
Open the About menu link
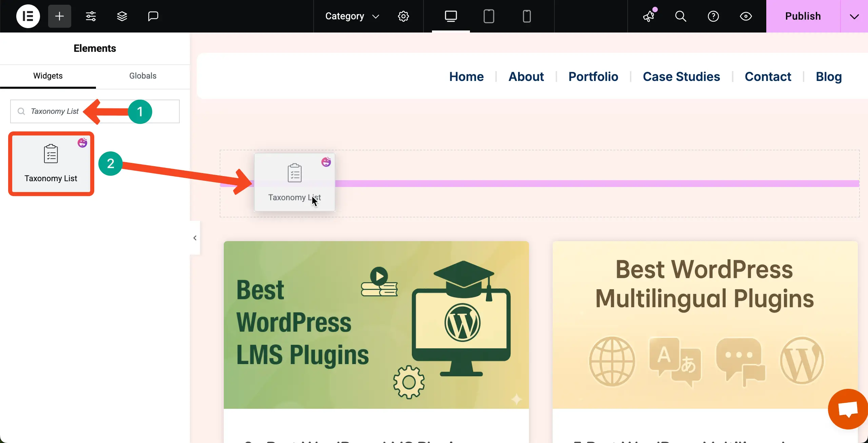(526, 77)
